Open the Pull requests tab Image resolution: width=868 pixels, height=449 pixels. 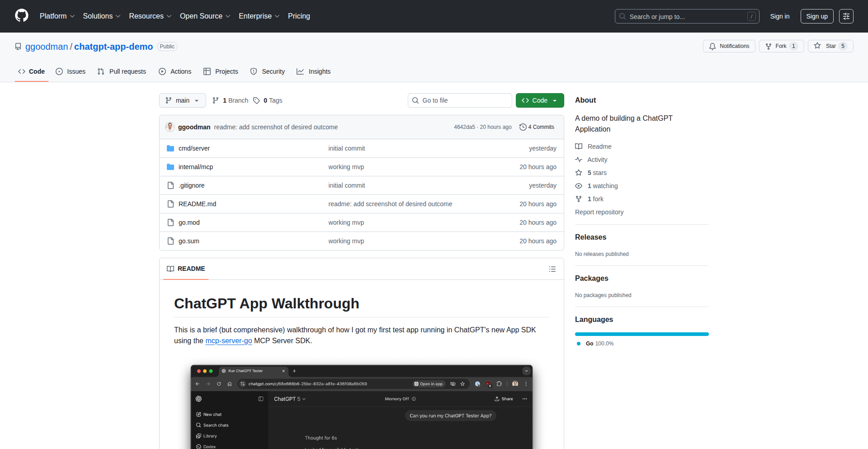[122, 71]
